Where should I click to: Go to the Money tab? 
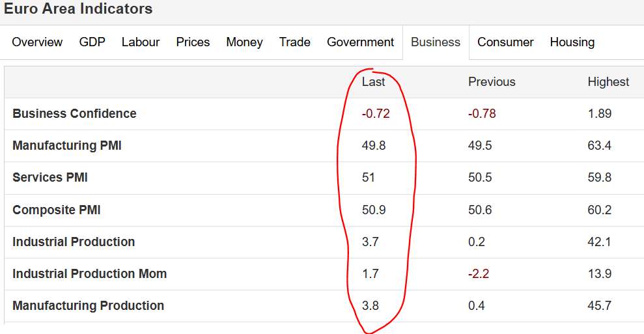[x=244, y=42]
